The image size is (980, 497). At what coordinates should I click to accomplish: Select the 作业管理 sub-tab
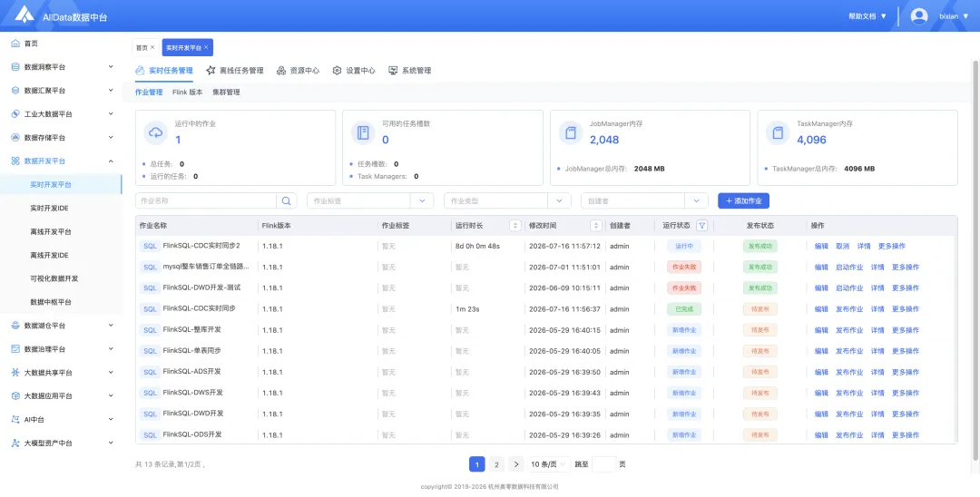point(149,92)
